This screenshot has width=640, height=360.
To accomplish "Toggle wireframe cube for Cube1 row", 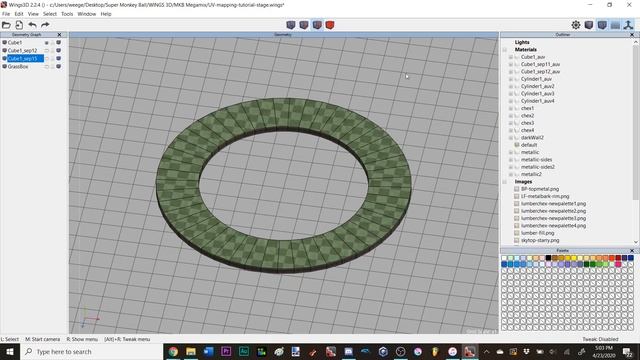I will [x=58, y=42].
